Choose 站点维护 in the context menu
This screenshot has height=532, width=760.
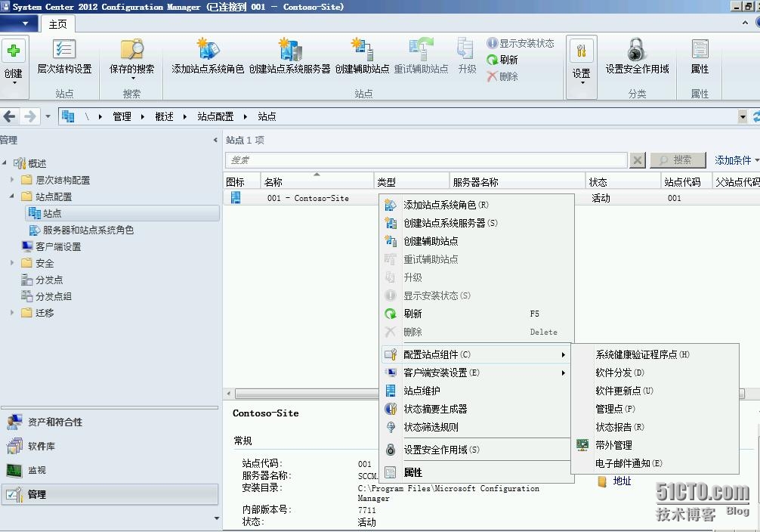[477, 391]
